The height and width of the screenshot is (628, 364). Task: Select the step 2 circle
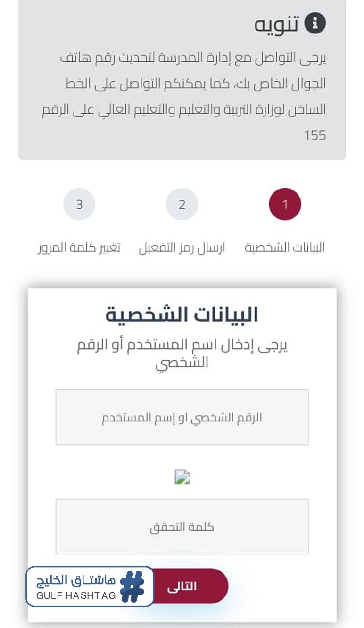(x=182, y=204)
